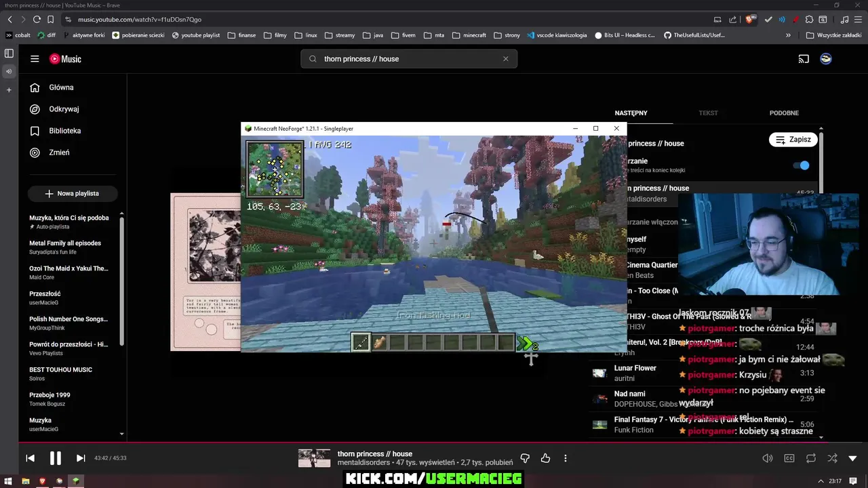This screenshot has height=488, width=868.
Task: Open the Brave main menu
Action: point(858,20)
